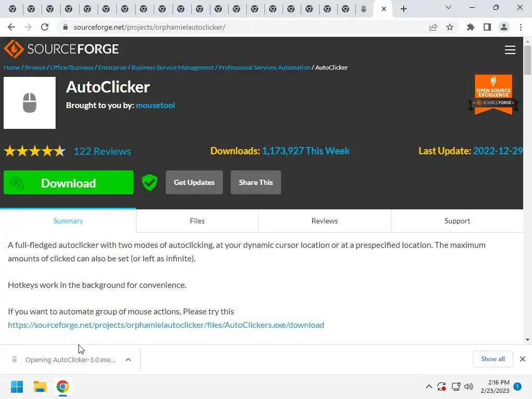Open Enterprise breadcrumb link
This screenshot has width=532, height=399.
coord(112,68)
